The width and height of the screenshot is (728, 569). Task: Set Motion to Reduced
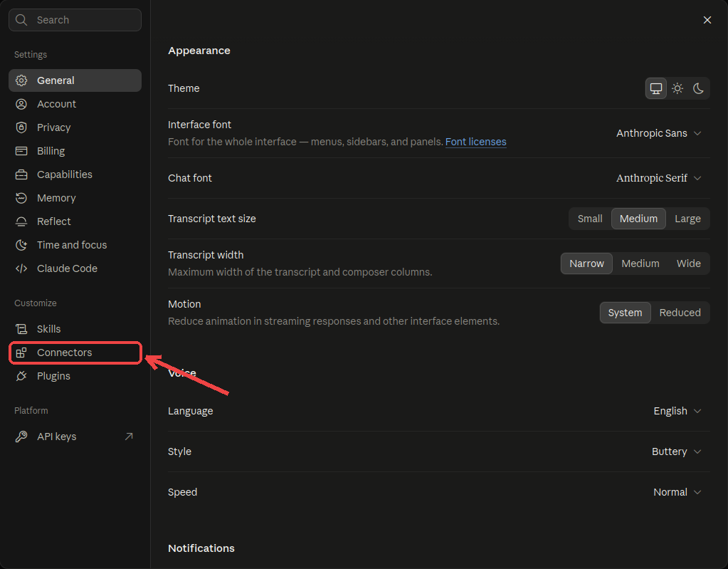(680, 313)
